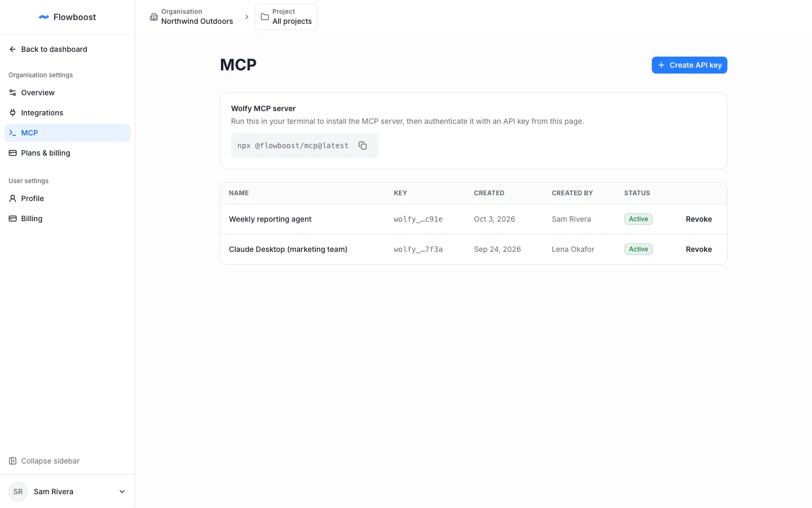812x508 pixels.
Task: Copy the npx install command
Action: pyautogui.click(x=363, y=146)
